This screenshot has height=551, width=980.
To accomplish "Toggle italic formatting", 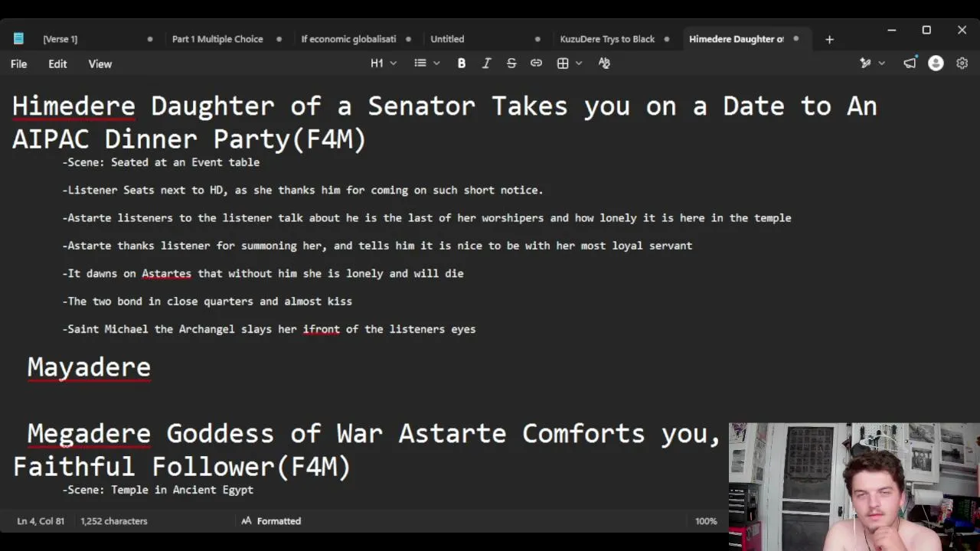I will coord(486,64).
